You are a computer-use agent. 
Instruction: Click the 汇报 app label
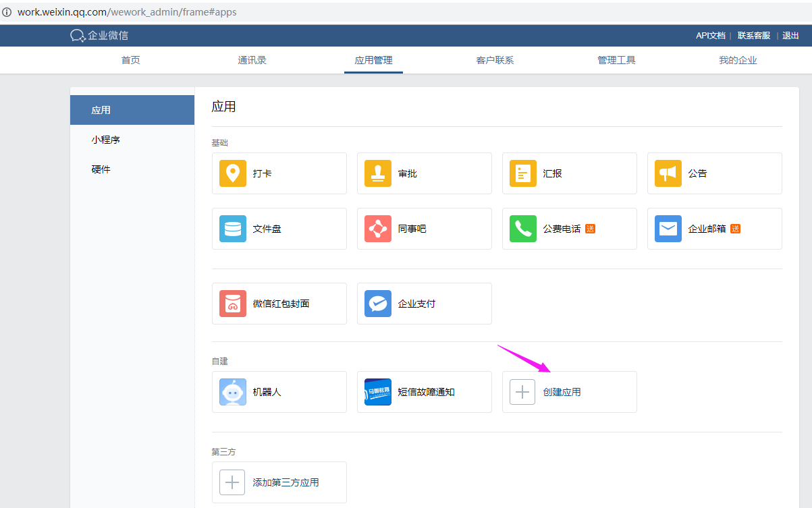(x=553, y=173)
